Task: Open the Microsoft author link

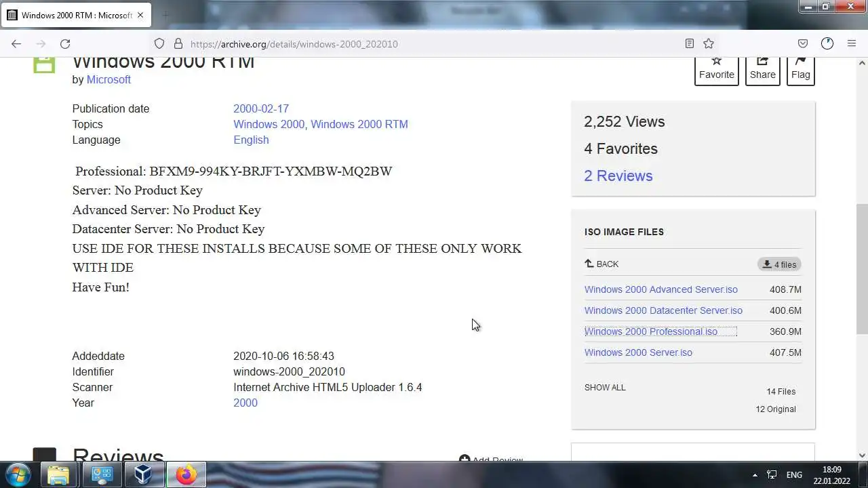Action: [108, 79]
